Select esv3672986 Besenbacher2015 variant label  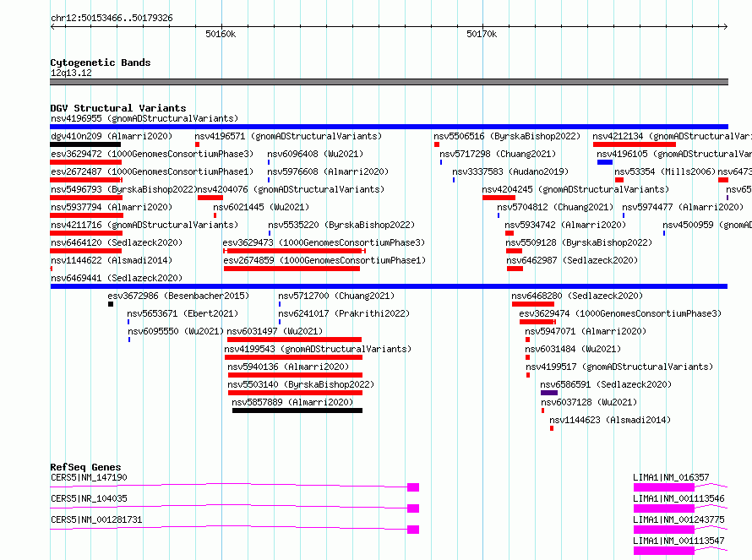[x=178, y=296]
